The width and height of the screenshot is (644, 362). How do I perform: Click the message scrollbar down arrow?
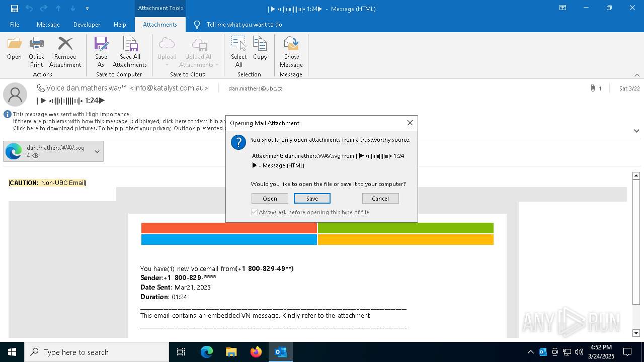(x=636, y=333)
